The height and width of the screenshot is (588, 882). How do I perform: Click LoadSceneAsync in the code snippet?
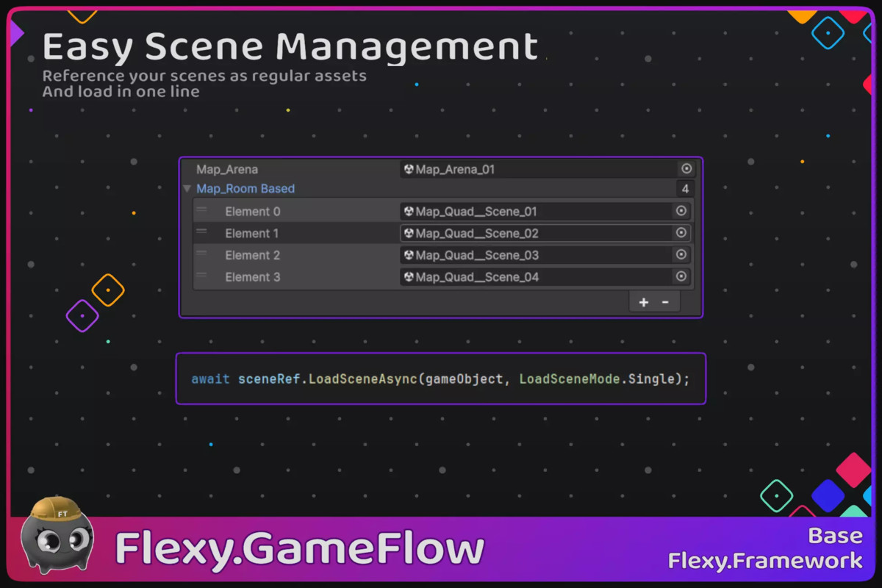(x=363, y=379)
